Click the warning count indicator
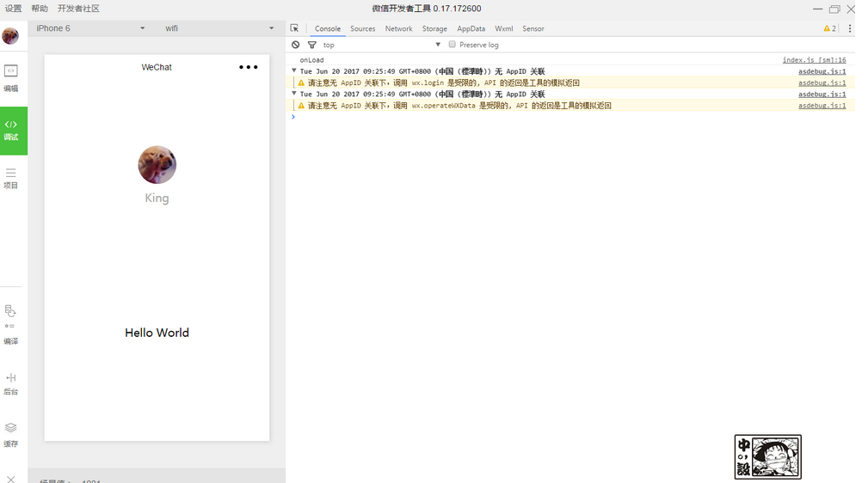 click(x=830, y=28)
